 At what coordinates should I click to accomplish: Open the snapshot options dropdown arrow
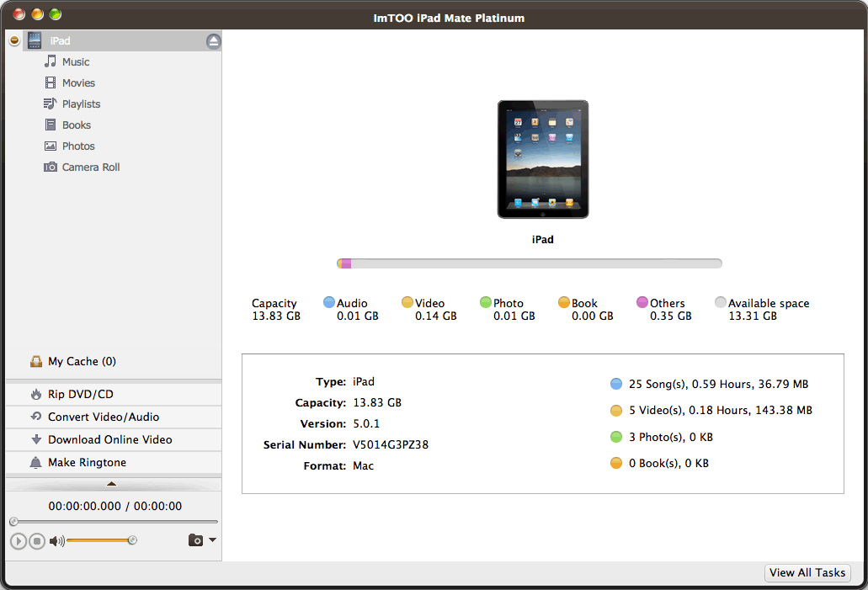point(212,540)
